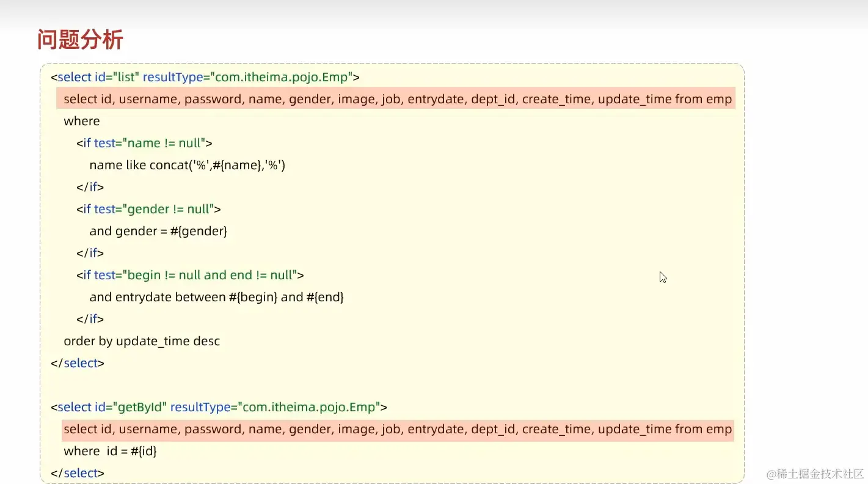
Task: Click the closing if tag after the gender condition
Action: tap(90, 253)
